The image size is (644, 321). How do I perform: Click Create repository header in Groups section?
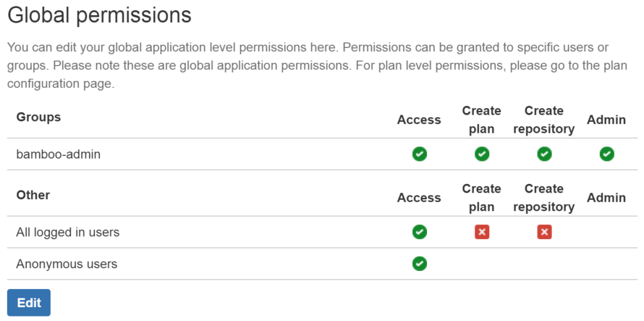[544, 120]
